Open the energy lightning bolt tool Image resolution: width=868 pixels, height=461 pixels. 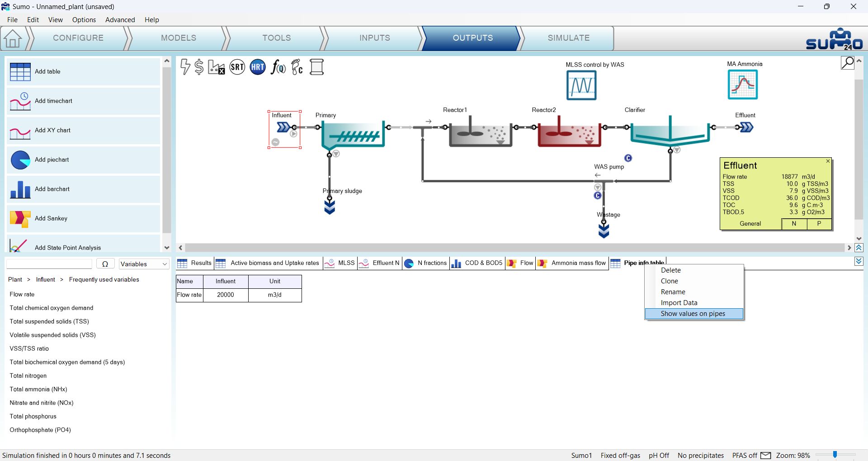pos(185,67)
